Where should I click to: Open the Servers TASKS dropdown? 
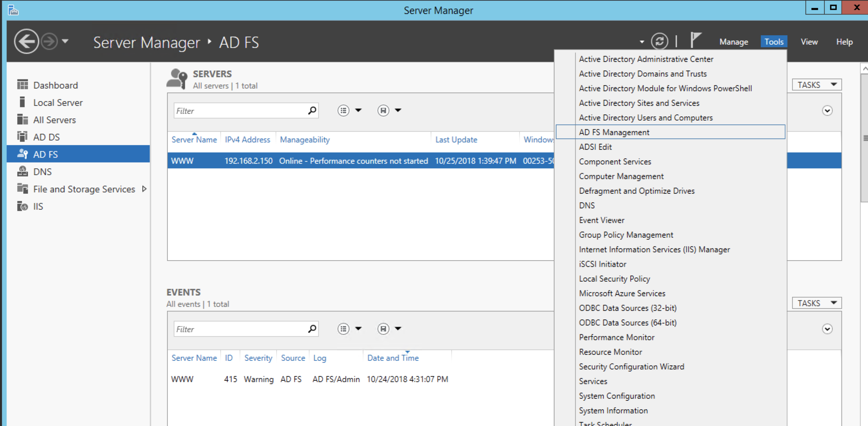point(817,85)
